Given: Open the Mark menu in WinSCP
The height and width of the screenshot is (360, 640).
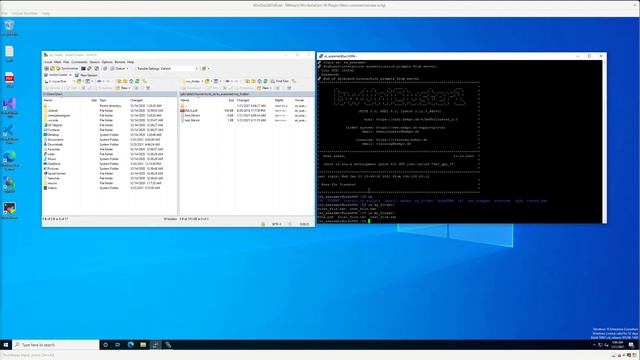Looking at the screenshot, I should tap(58, 62).
